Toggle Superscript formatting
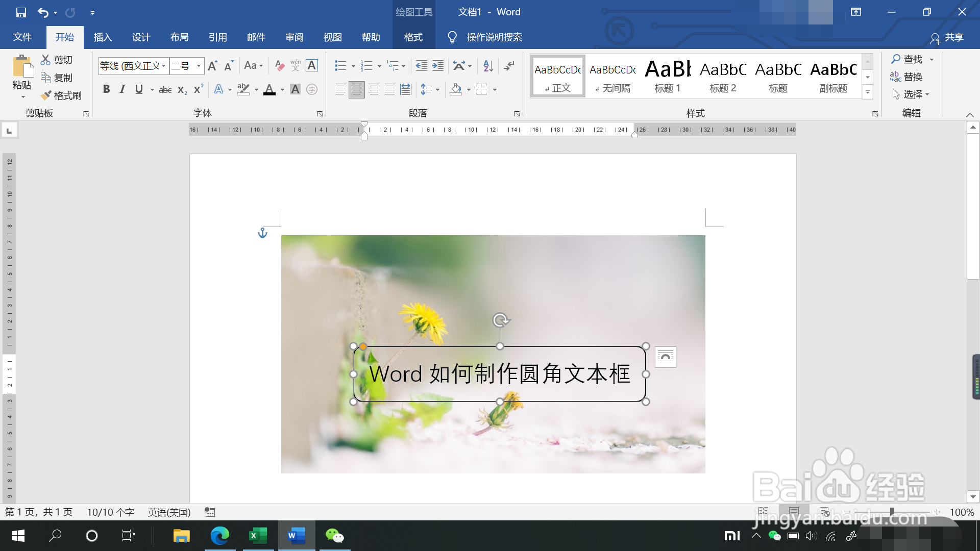The width and height of the screenshot is (980, 551). pos(199,89)
